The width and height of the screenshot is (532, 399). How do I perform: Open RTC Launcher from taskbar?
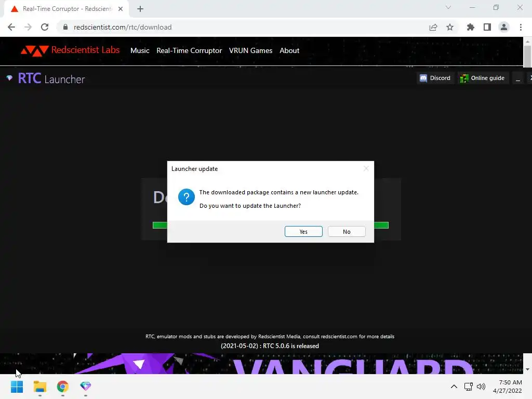[x=86, y=387]
